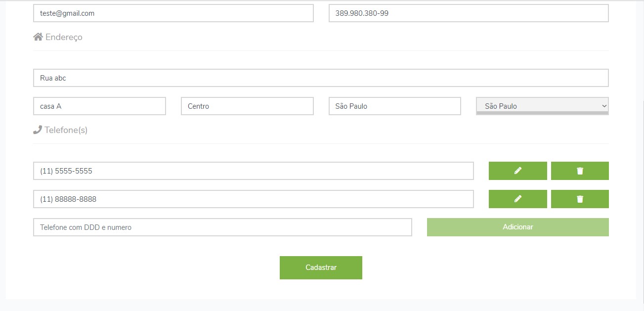Delete the (11) 88888-8888 phone with trash button
Screen dimensions: 644x311
[580, 199]
